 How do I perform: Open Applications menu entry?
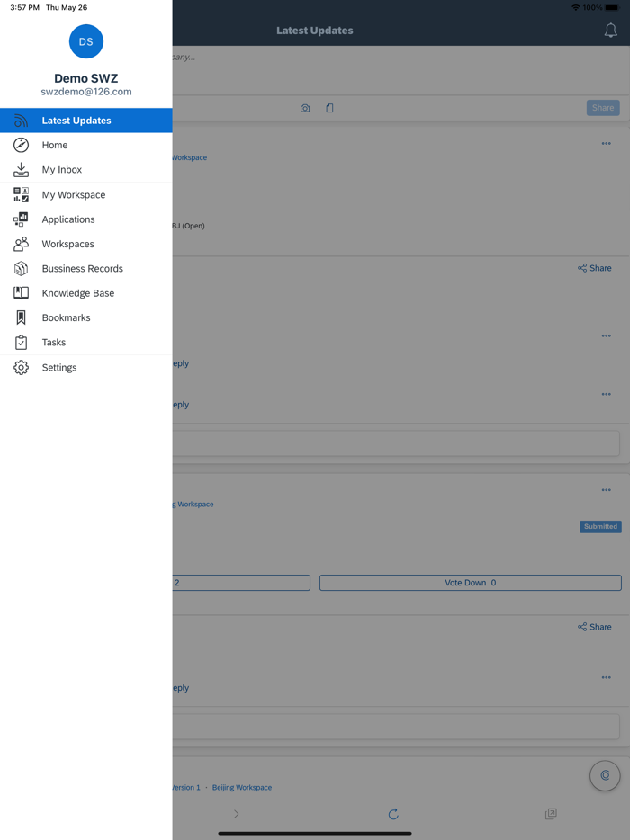(85, 219)
